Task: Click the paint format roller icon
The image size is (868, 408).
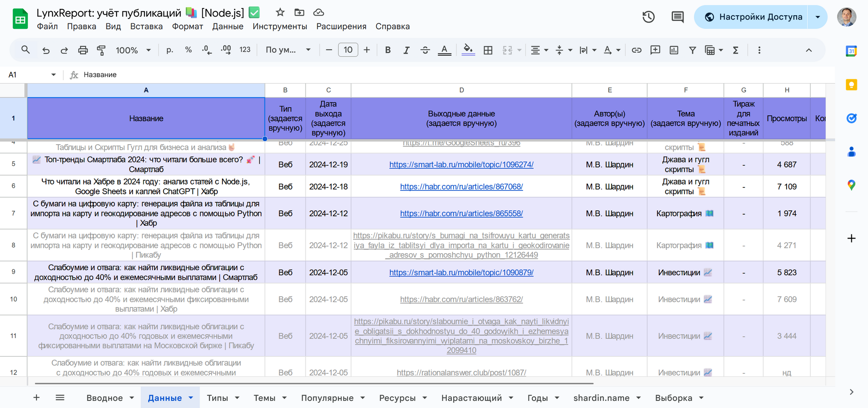Action: 101,50
